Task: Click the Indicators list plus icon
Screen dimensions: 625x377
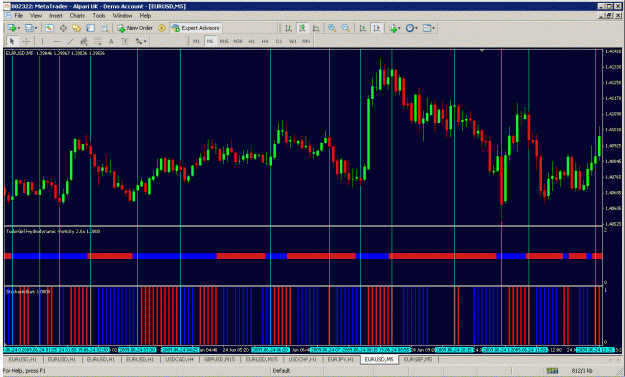Action: (393, 28)
